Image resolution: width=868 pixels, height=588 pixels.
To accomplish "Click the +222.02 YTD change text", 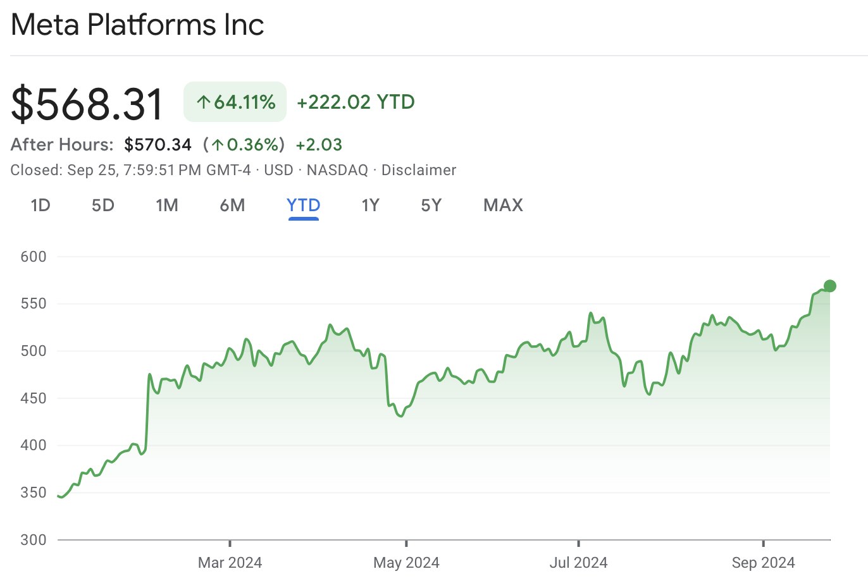I will click(356, 102).
